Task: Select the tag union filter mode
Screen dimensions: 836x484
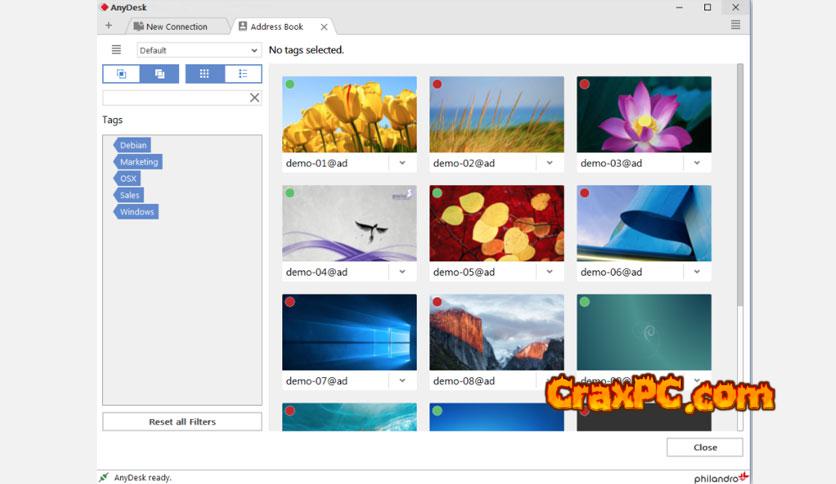Action: point(159,74)
